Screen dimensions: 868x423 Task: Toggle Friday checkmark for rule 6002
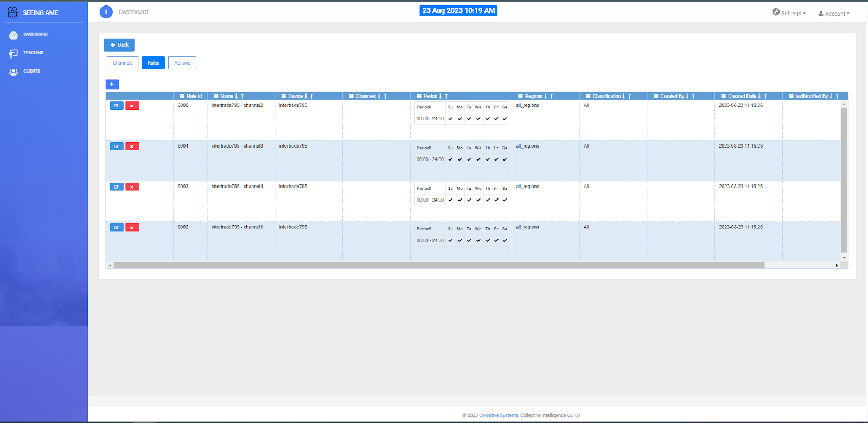coord(496,241)
